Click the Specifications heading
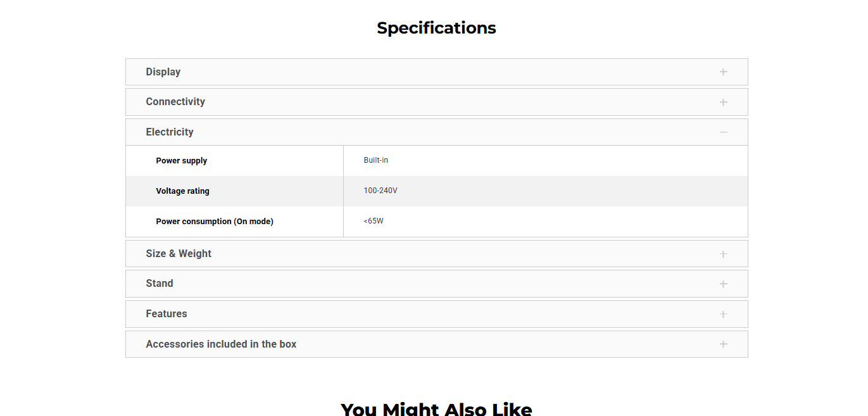Image resolution: width=868 pixels, height=416 pixels. (x=436, y=28)
